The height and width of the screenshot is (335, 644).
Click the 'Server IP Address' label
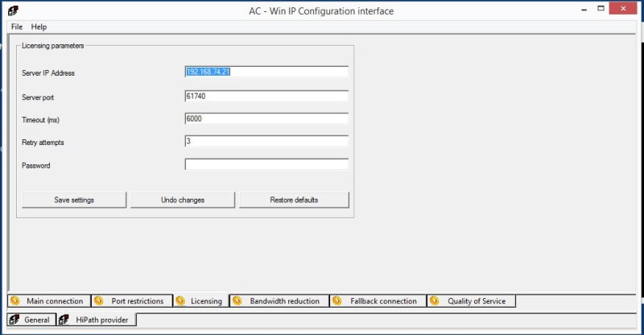coord(48,73)
